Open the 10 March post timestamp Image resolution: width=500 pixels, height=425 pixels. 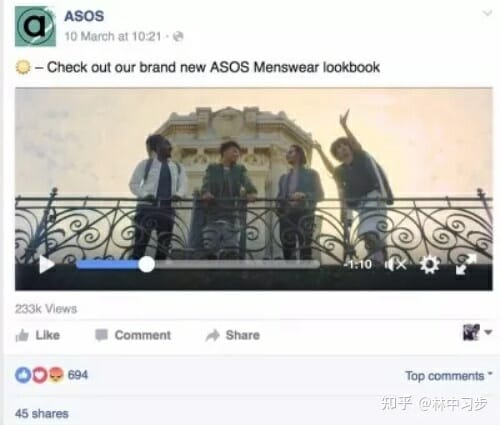coord(113,36)
